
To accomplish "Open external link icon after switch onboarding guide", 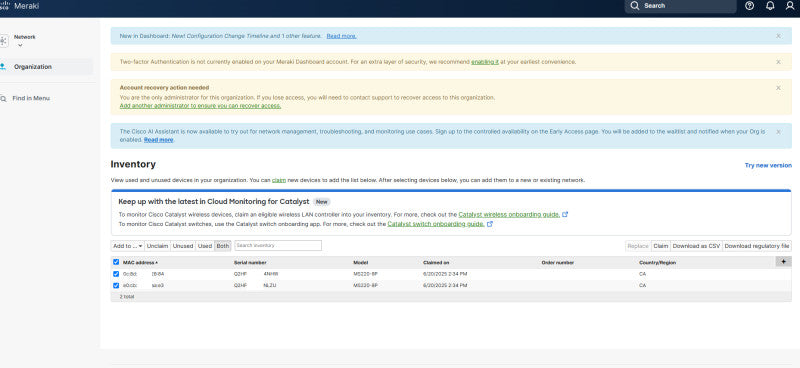I will click(x=490, y=224).
